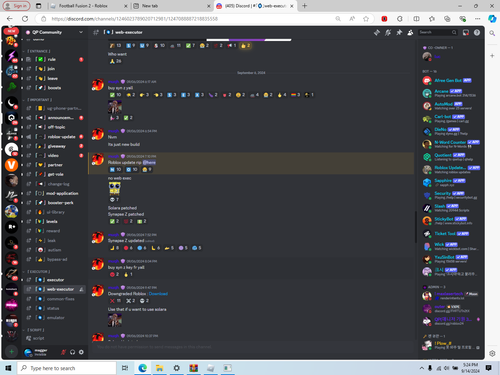The height and width of the screenshot is (375, 500).
Task: Open the Discord inbox icon
Action: tap(466, 32)
